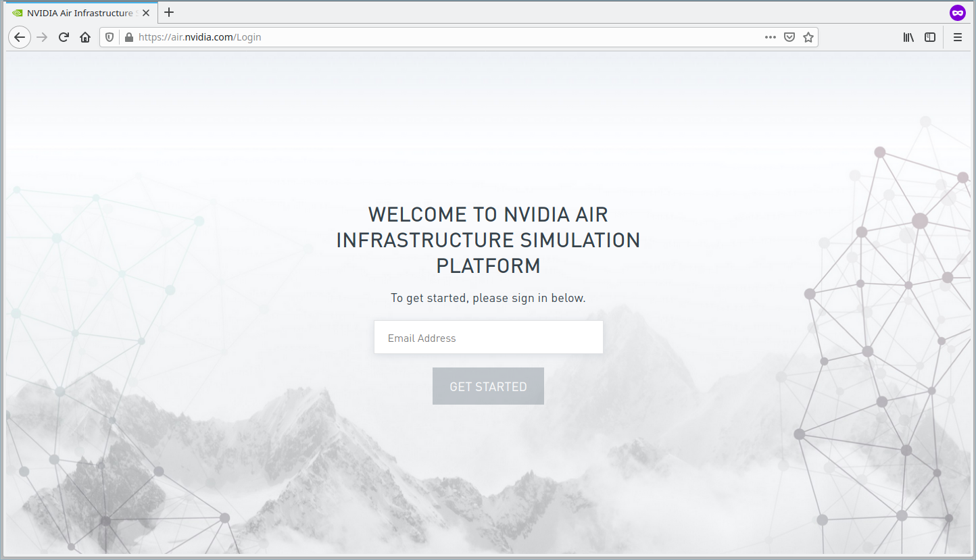Open the browser home page
This screenshot has width=976, height=560.
point(85,37)
